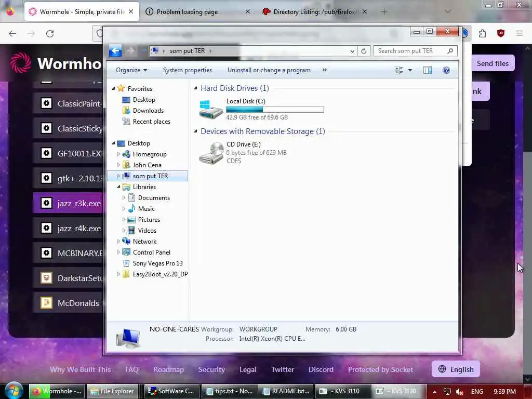Open the Discord footer link

(321, 369)
